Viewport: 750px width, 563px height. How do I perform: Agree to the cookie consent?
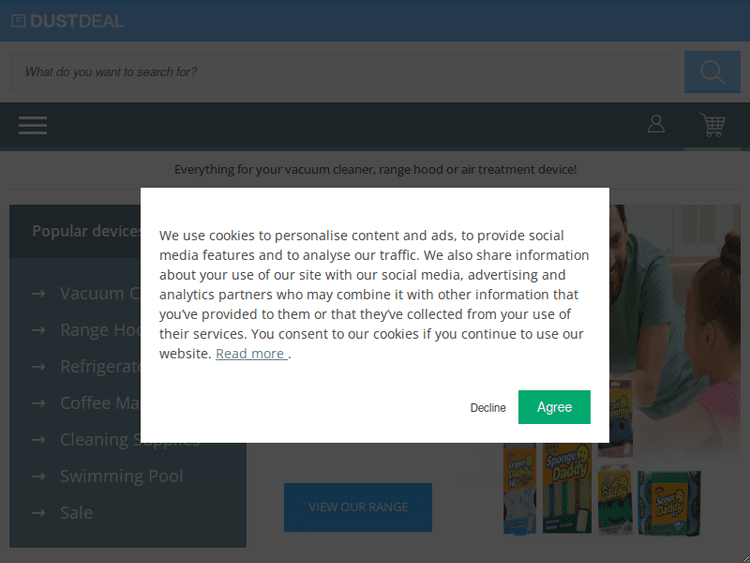[x=554, y=407]
